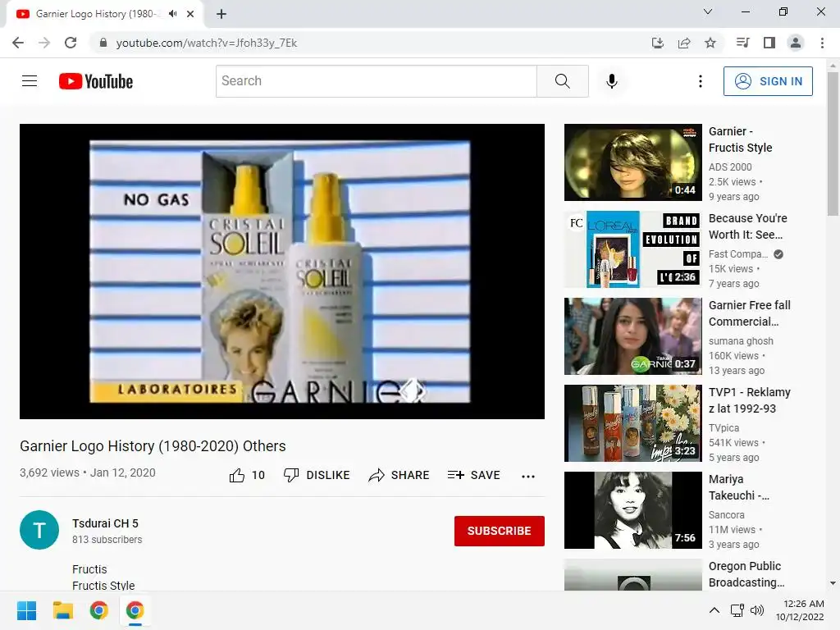Click Garnier Free fall Commercial title
Viewport: 840px width, 630px height.
pos(750,313)
